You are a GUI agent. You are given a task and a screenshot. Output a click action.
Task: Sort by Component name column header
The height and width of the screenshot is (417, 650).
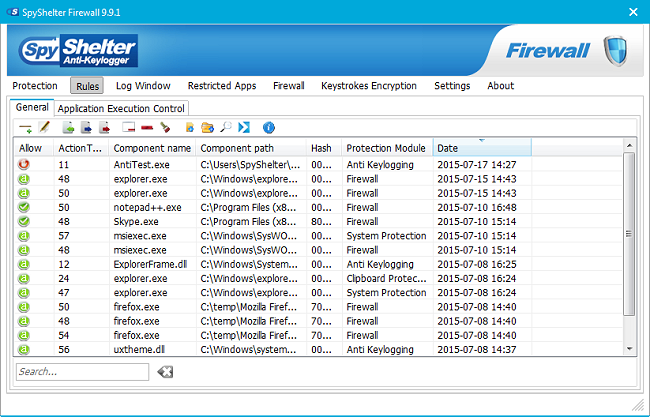tap(152, 148)
